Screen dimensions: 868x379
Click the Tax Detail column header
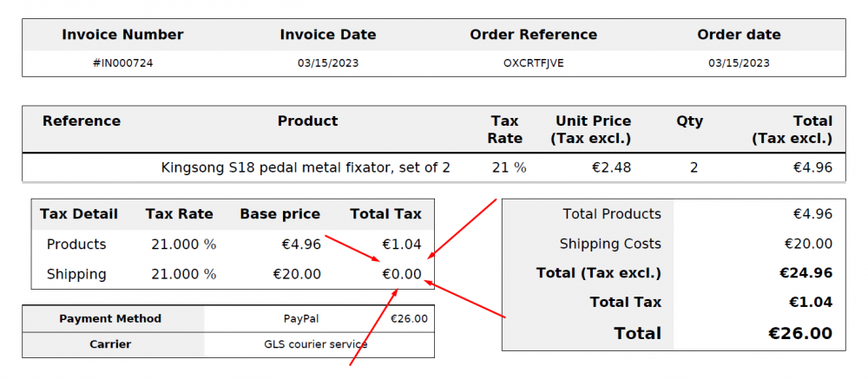click(x=79, y=214)
